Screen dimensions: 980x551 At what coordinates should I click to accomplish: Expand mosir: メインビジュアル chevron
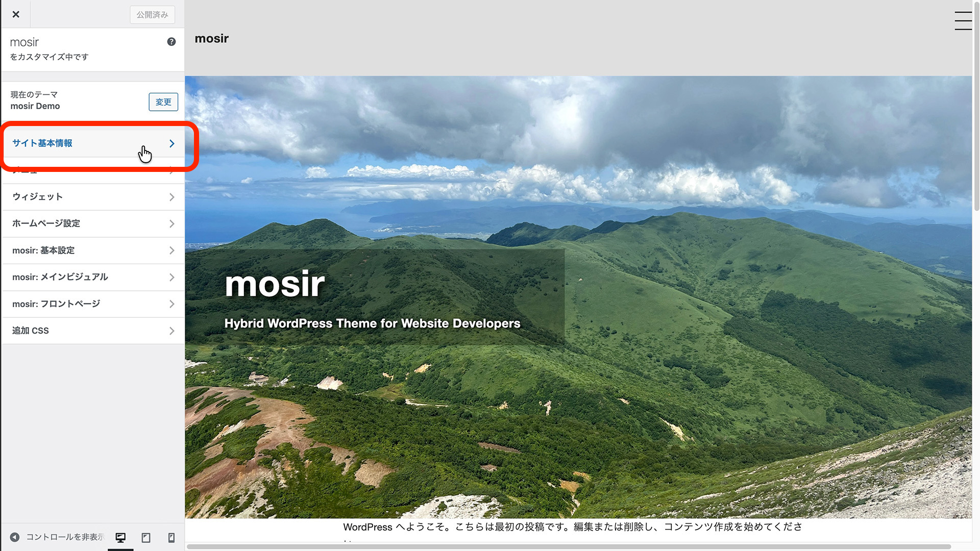point(171,277)
